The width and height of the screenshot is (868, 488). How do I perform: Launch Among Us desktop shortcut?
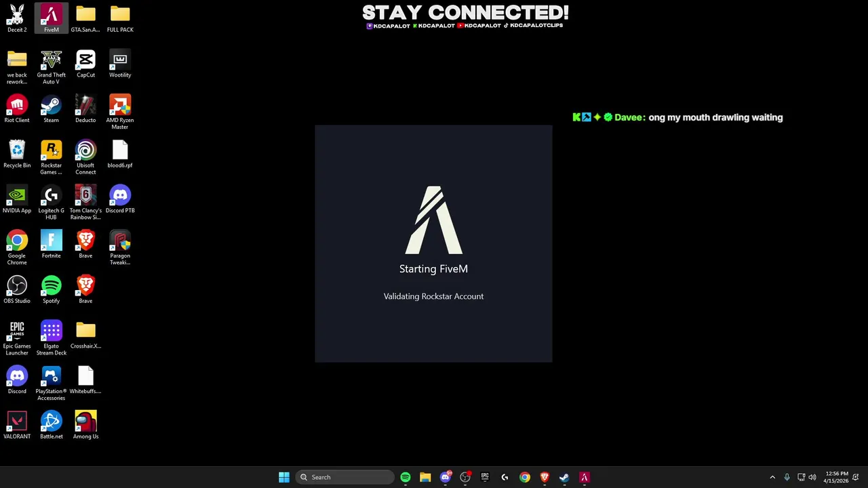click(x=85, y=426)
